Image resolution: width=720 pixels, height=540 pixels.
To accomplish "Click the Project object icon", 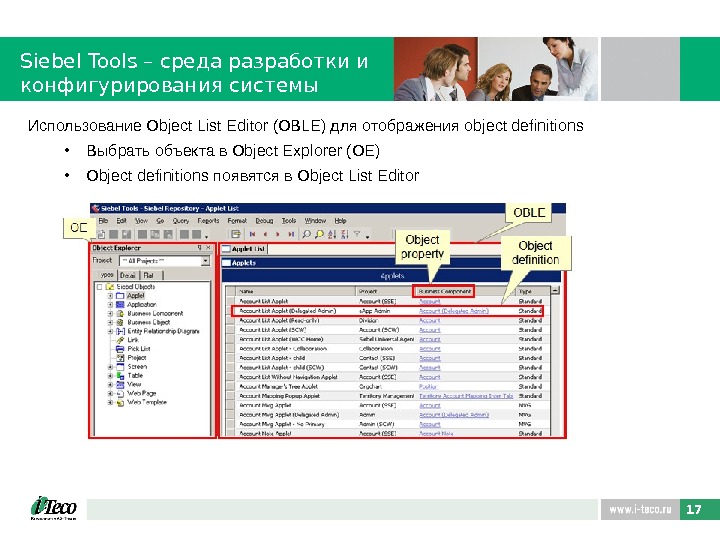I will (x=120, y=358).
